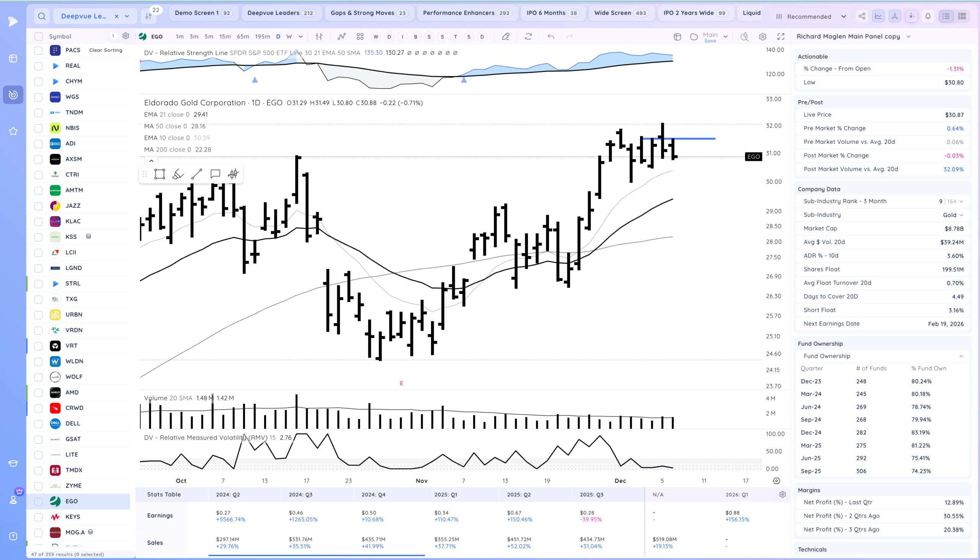Toggle the select-all Symbol checkbox
Viewport: 980px width, 560px height.
click(x=38, y=36)
